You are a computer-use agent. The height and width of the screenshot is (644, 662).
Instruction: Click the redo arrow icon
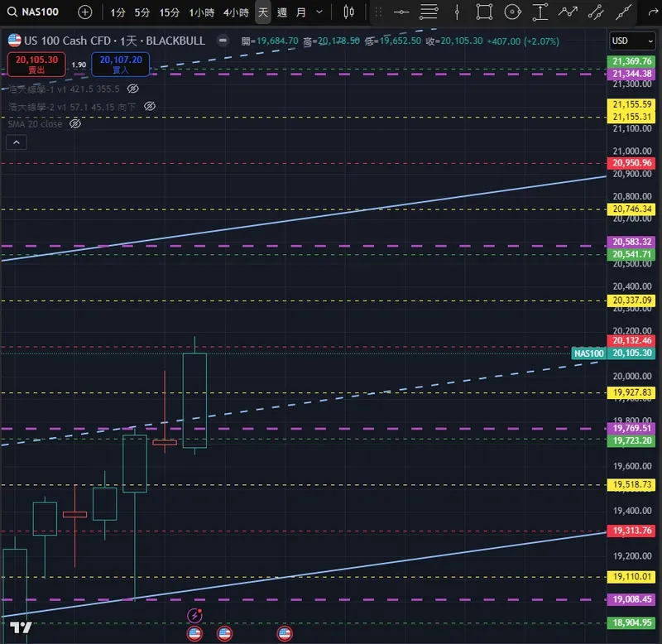pos(653,12)
